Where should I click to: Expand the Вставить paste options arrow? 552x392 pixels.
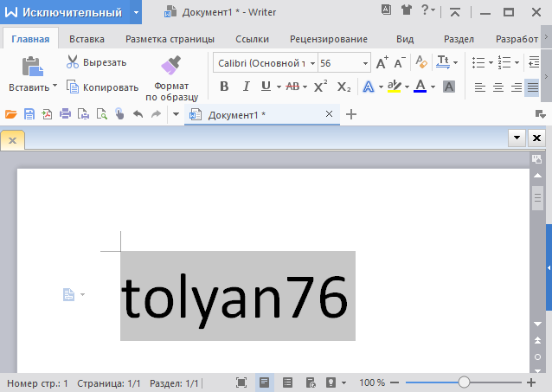point(55,87)
